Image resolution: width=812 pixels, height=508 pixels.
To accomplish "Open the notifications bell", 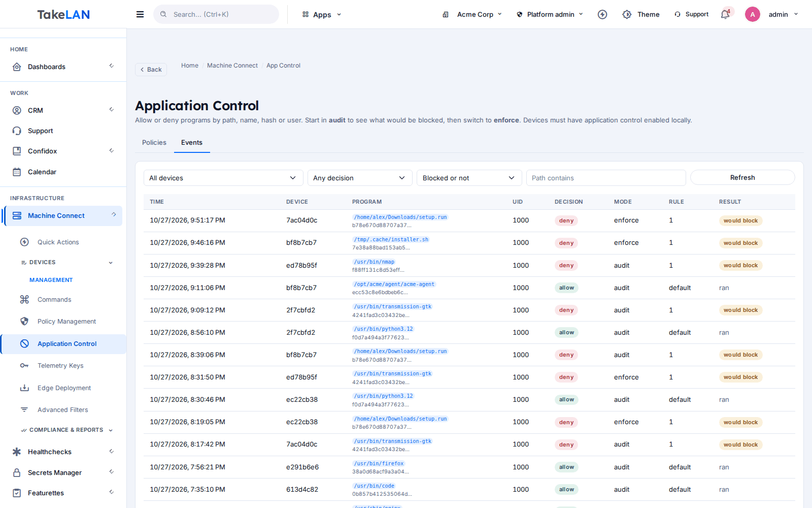I will tap(725, 14).
